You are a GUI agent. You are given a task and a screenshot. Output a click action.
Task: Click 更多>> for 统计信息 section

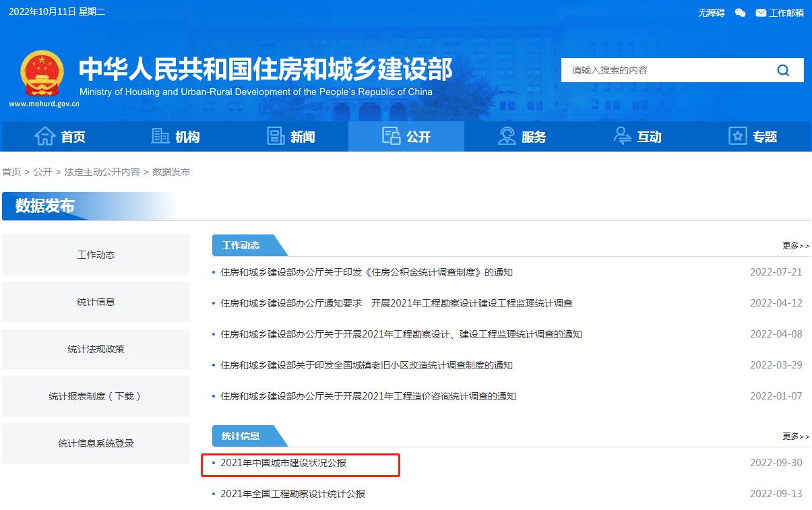(x=796, y=437)
